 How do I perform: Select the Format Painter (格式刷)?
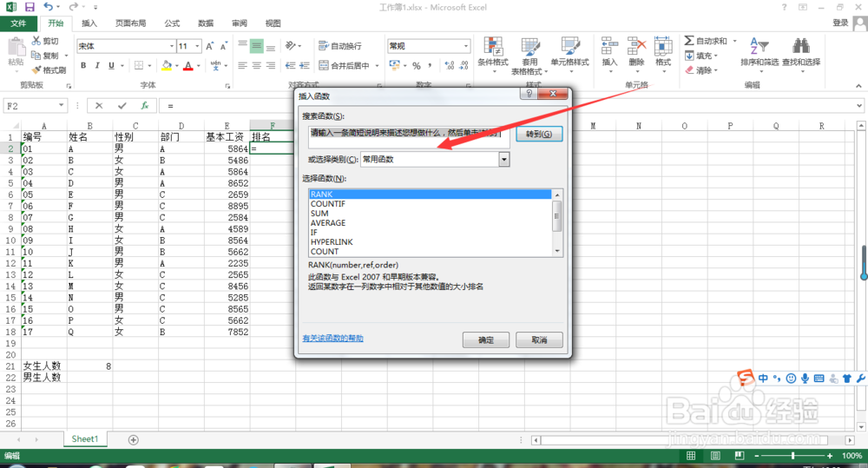tap(49, 69)
